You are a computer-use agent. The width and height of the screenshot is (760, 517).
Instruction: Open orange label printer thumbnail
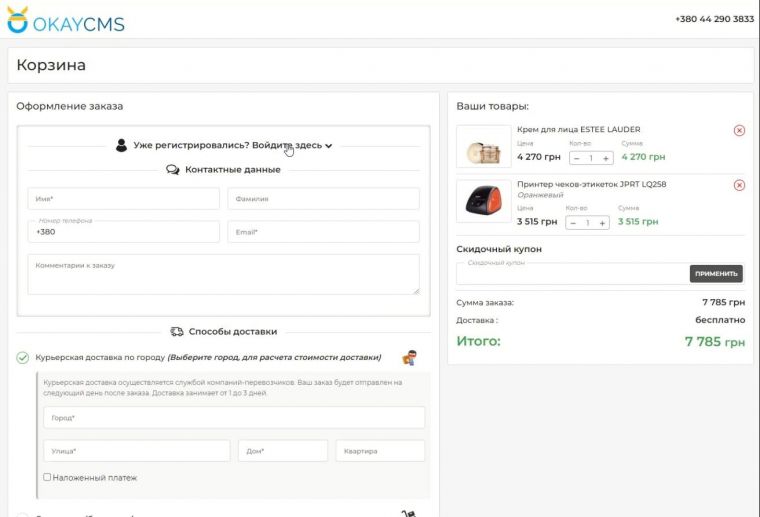pos(484,202)
